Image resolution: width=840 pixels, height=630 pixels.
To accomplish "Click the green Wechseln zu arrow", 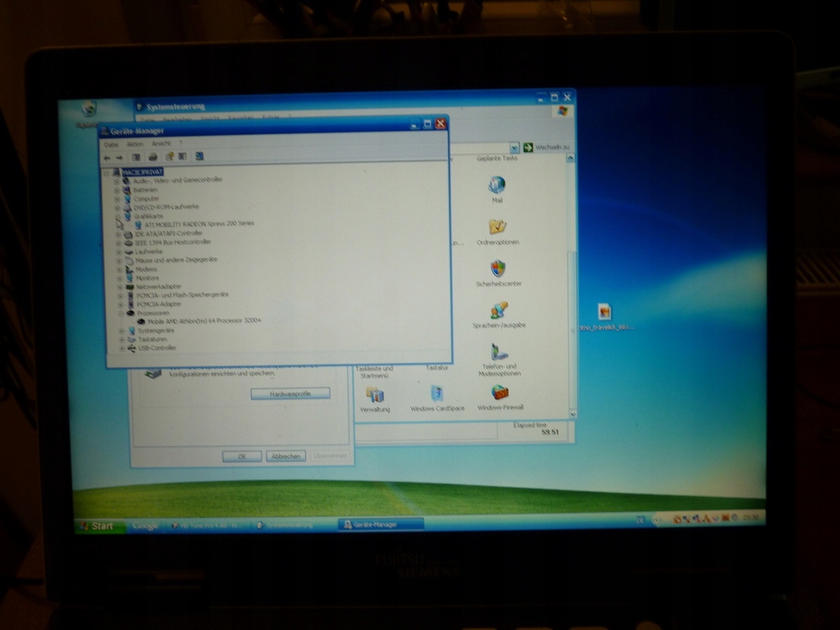I will (528, 147).
